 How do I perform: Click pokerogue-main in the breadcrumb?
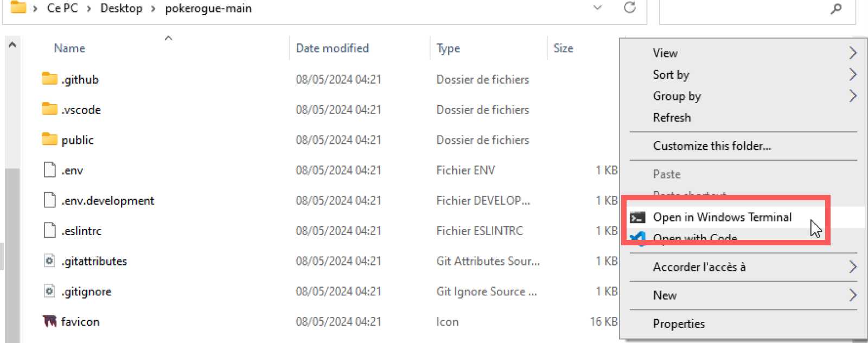pyautogui.click(x=208, y=8)
